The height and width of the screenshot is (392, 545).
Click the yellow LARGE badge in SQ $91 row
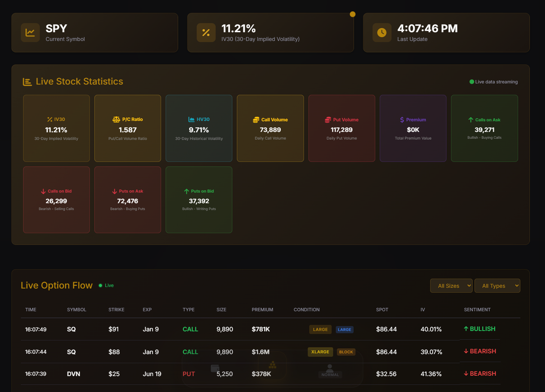pos(321,330)
